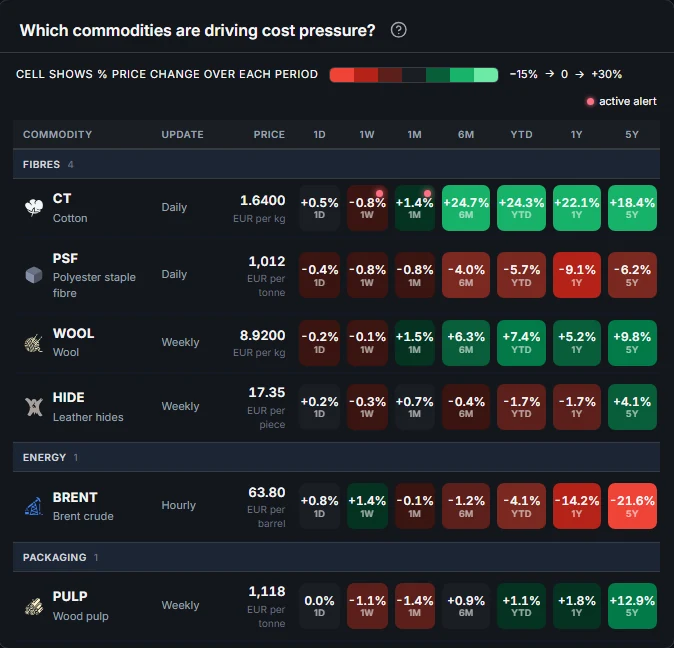Viewport: 674px width, 648px height.
Task: Open PSF YTD cell -5.7%
Action: [521, 275]
